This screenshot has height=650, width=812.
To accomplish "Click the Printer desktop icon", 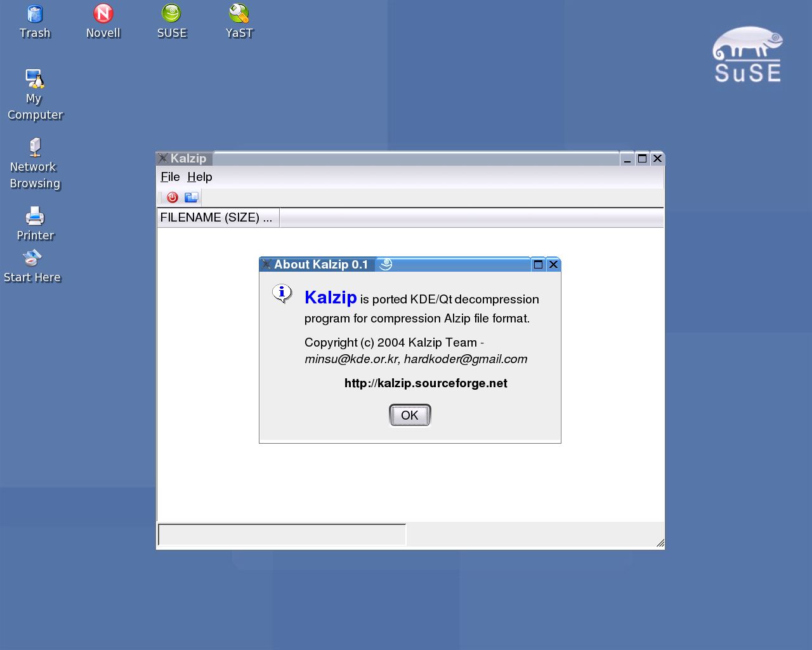I will coord(35,216).
